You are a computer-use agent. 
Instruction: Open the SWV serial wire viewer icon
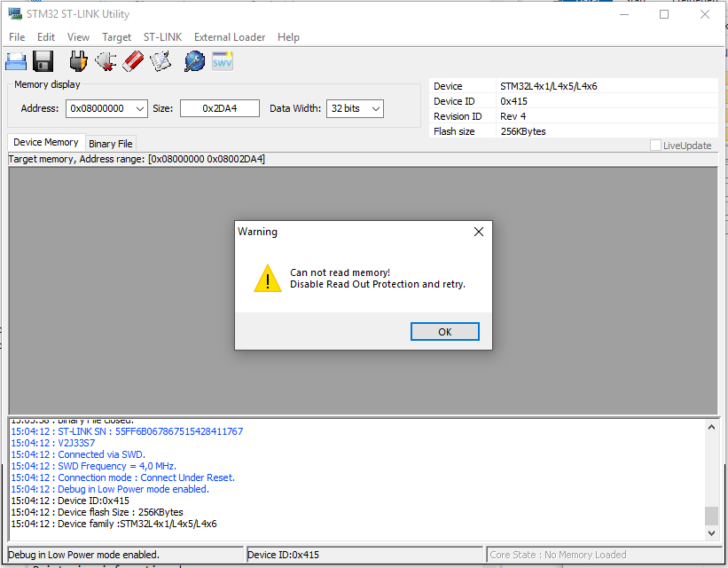click(223, 61)
